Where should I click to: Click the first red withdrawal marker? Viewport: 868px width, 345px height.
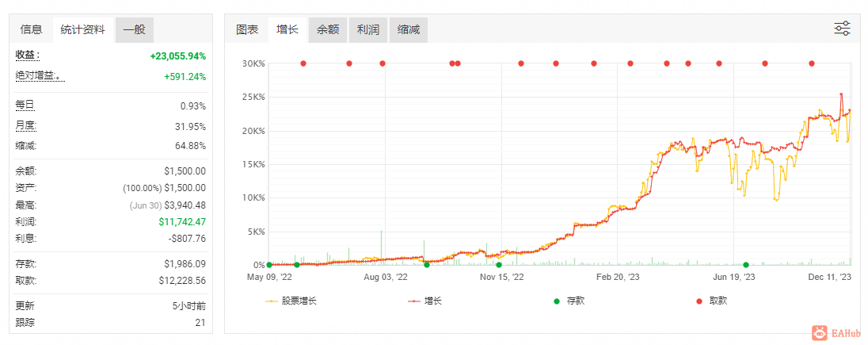[303, 63]
